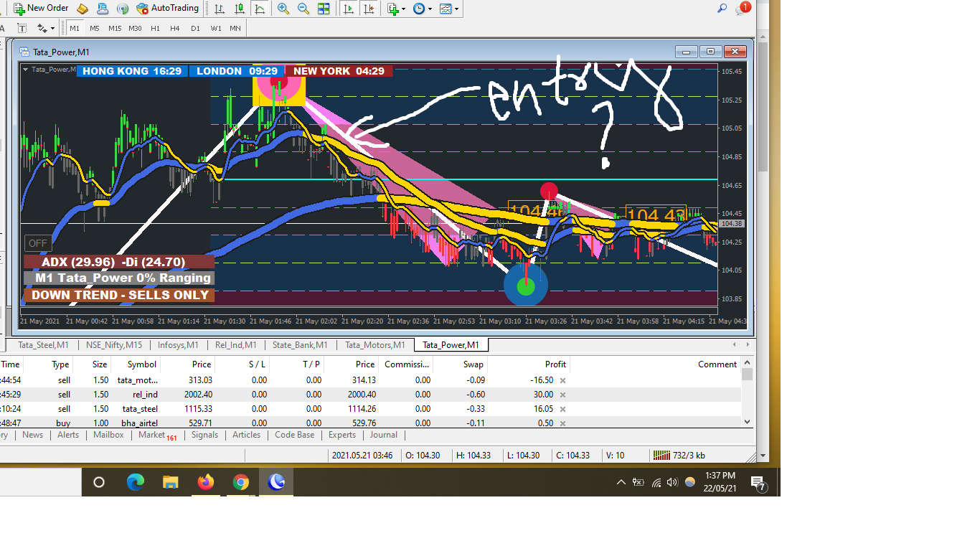Open the Navigator signal icon

tap(123, 9)
